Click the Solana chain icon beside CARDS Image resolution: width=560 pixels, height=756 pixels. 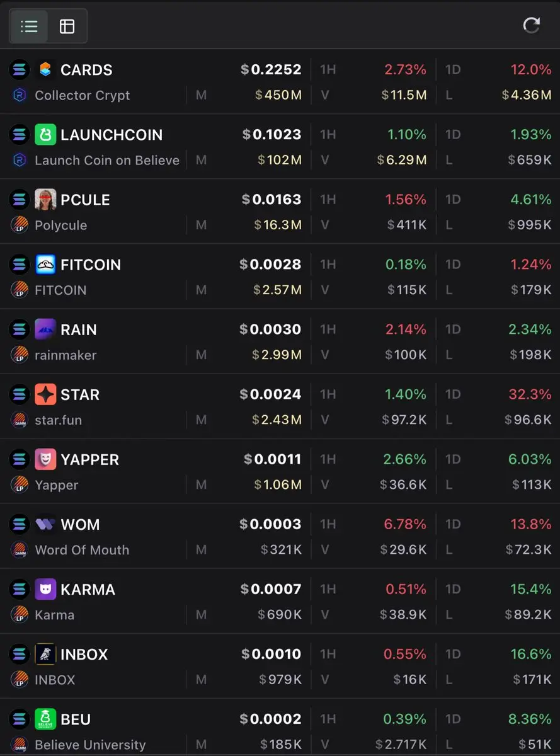[x=20, y=69]
